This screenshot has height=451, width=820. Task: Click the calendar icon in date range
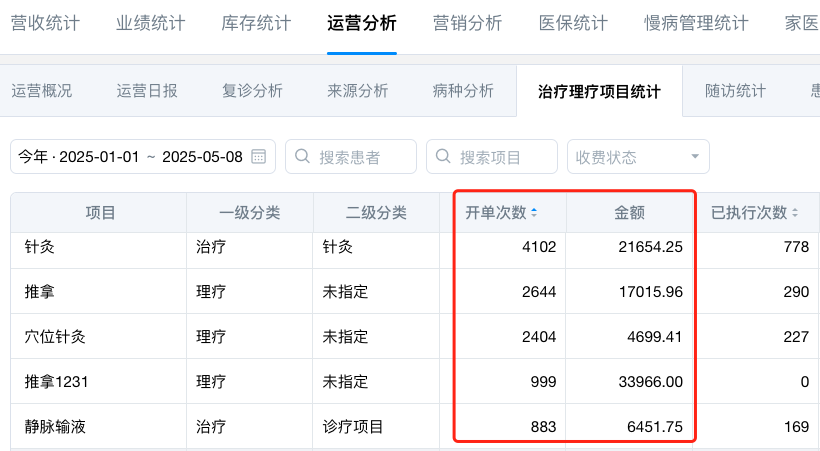[258, 157]
